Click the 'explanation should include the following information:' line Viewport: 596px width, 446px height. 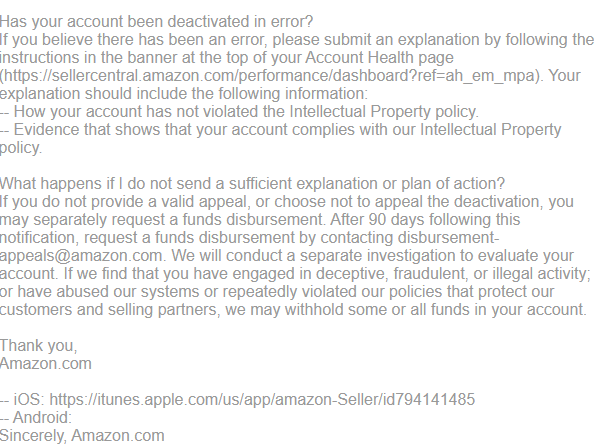[x=184, y=94]
